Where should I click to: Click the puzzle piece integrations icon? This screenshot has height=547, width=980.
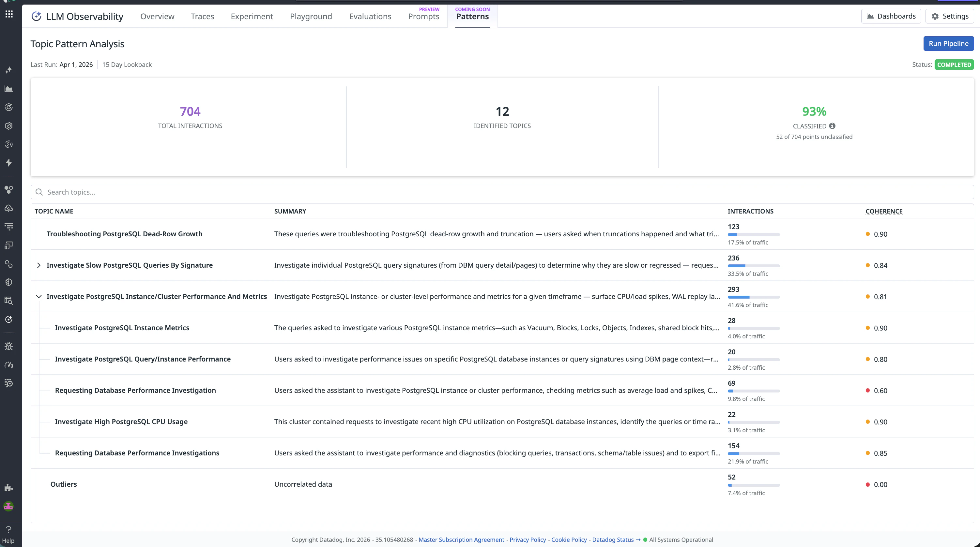[9, 488]
